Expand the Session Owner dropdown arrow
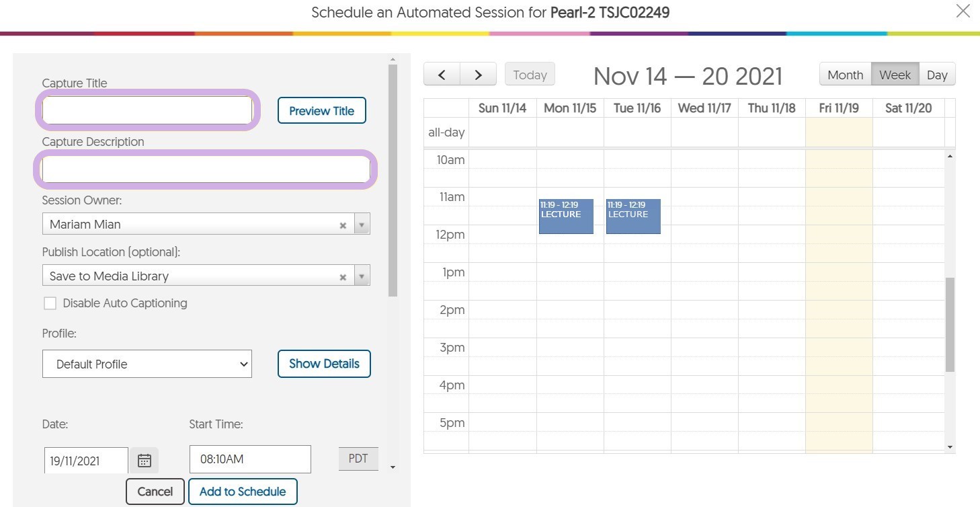The height and width of the screenshot is (507, 980). (x=362, y=225)
